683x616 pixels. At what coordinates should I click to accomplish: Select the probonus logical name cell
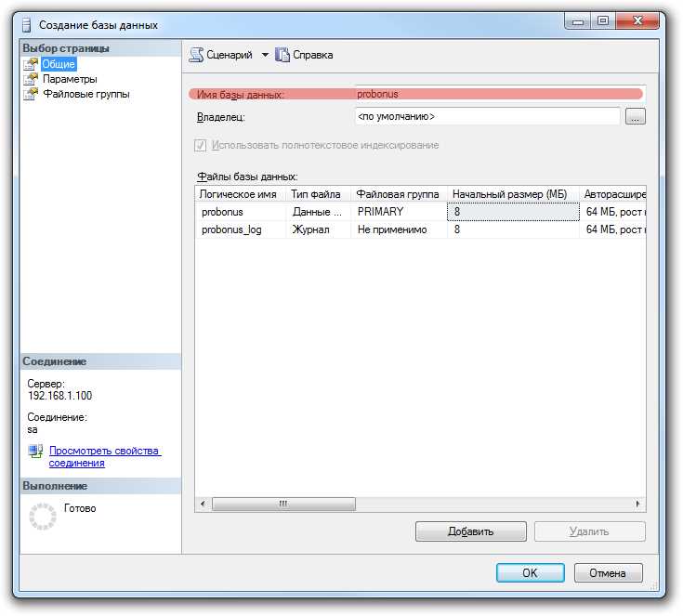[241, 212]
